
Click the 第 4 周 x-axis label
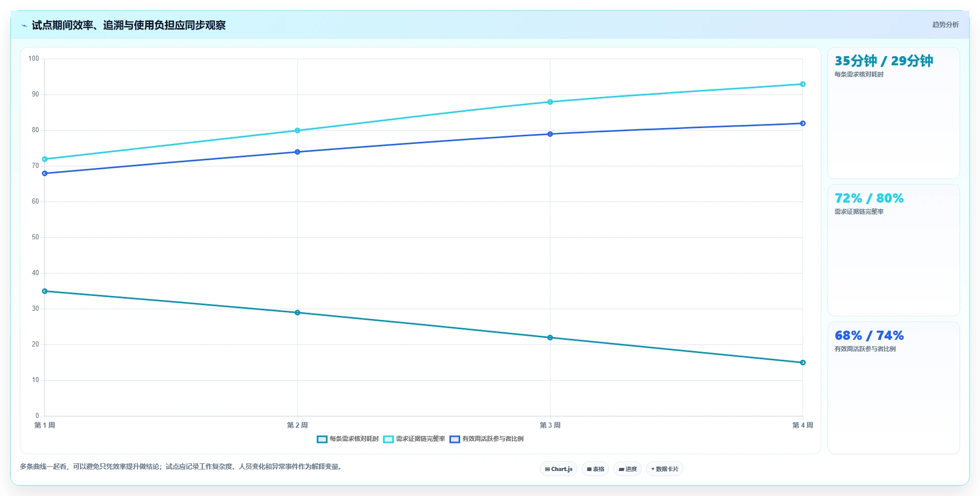tap(802, 425)
